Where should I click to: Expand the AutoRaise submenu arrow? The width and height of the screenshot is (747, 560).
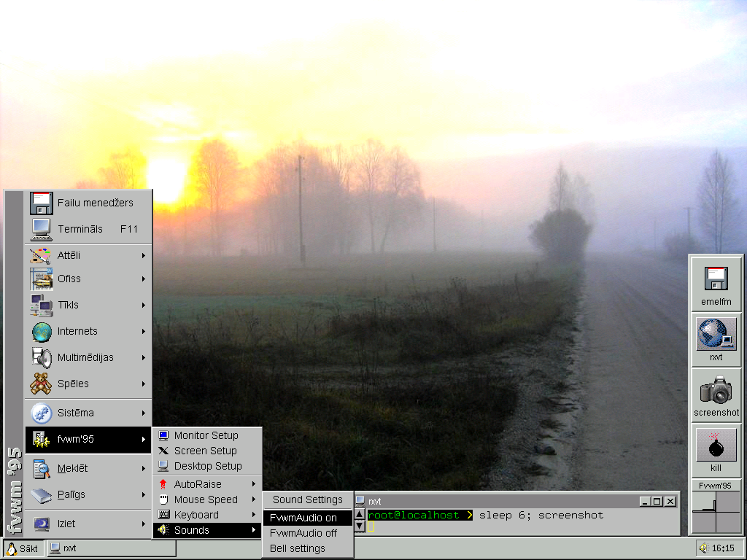(254, 484)
